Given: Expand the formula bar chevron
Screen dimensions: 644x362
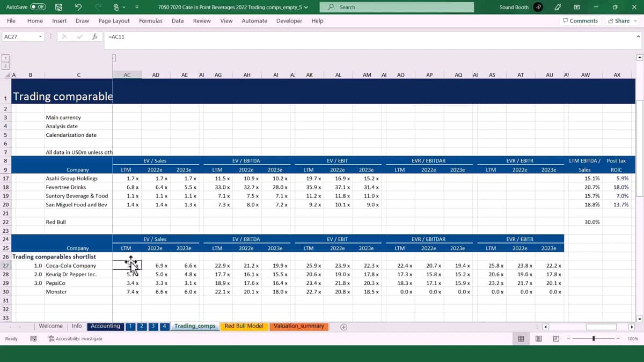Looking at the screenshot, I should point(638,36).
